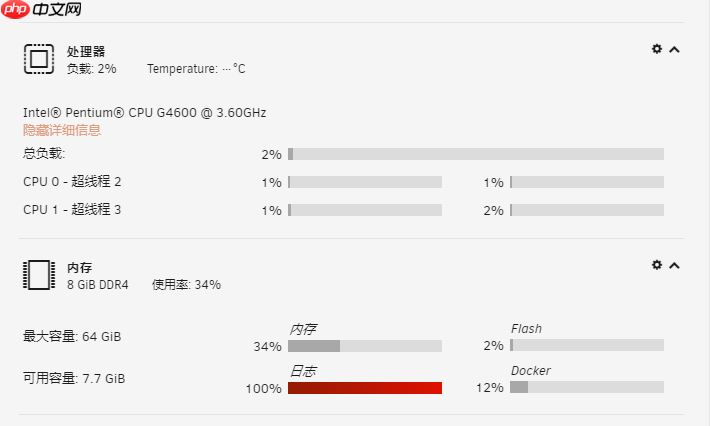Click the 超线程 2 usage bar

pos(587,182)
